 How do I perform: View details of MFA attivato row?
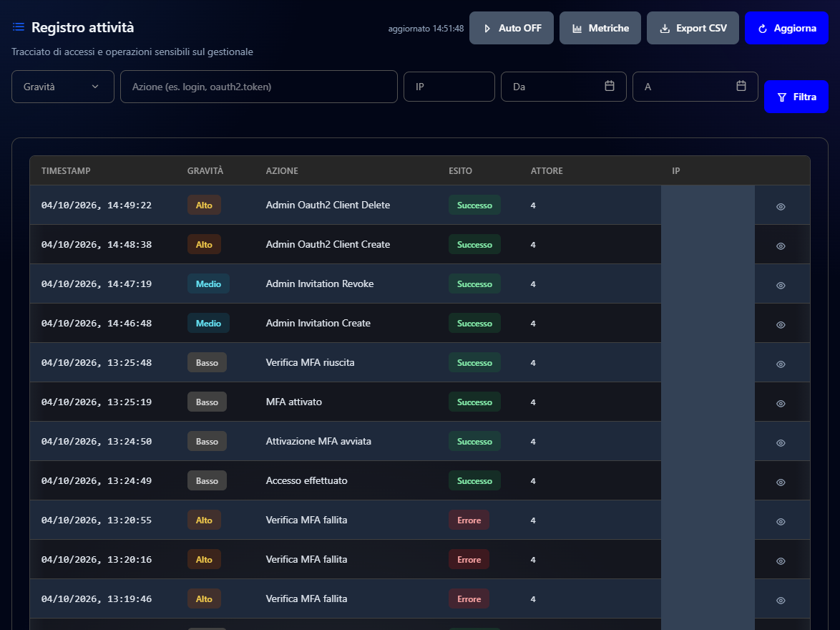781,404
